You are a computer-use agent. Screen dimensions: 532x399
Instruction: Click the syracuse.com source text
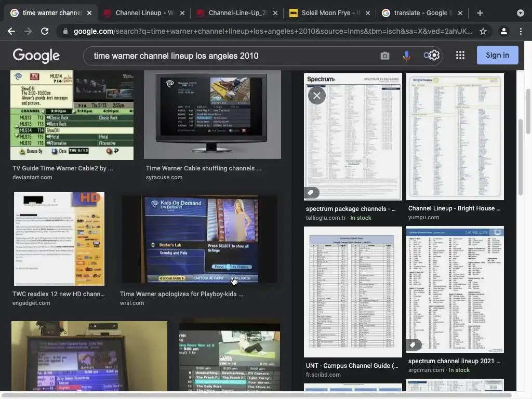pos(164,178)
